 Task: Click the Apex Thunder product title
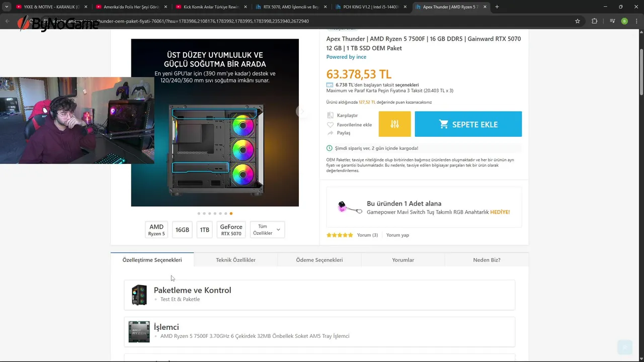pyautogui.click(x=424, y=43)
